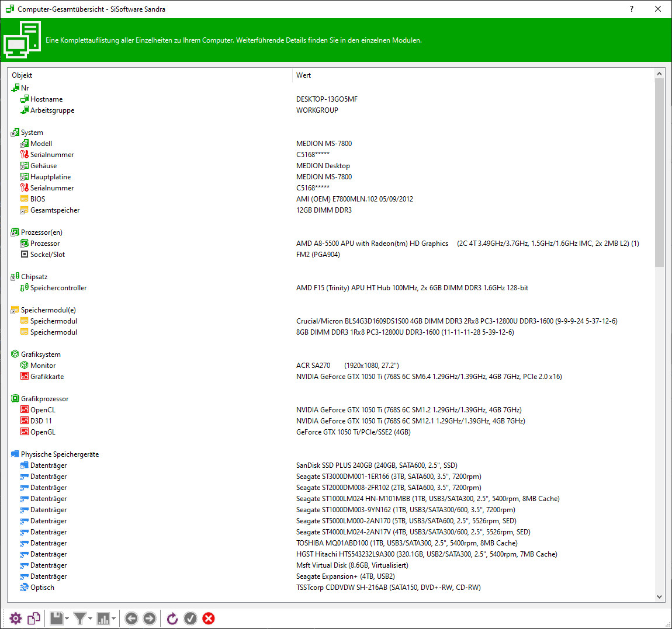Click the BIOS row icon
The width and height of the screenshot is (672, 629).
25,199
